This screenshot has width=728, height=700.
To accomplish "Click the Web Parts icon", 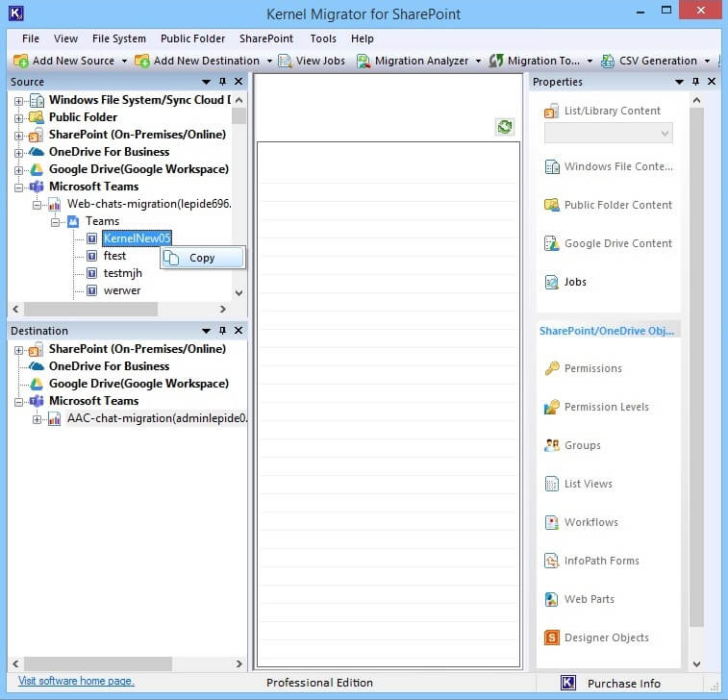I will (x=552, y=599).
